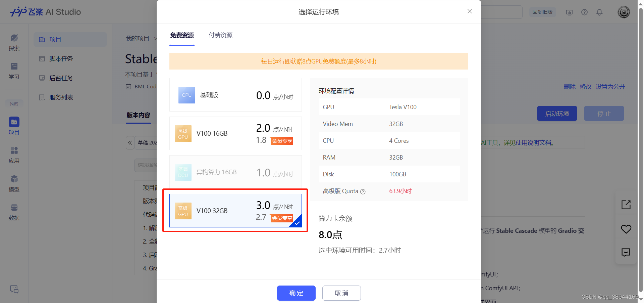Click the 100GB Disk value
Screen dimensions: 644x303
point(397,174)
